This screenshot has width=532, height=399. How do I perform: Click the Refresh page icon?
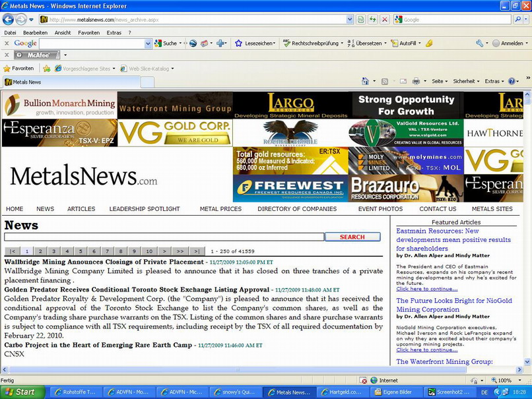pyautogui.click(x=372, y=20)
